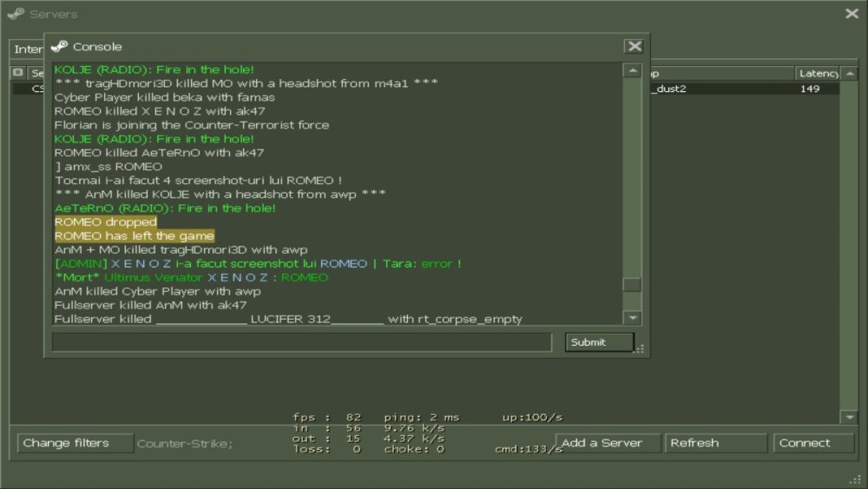This screenshot has height=489, width=868.
Task: Click 'AnM + MO killed tragHDmori3D with awp'
Action: tap(181, 250)
